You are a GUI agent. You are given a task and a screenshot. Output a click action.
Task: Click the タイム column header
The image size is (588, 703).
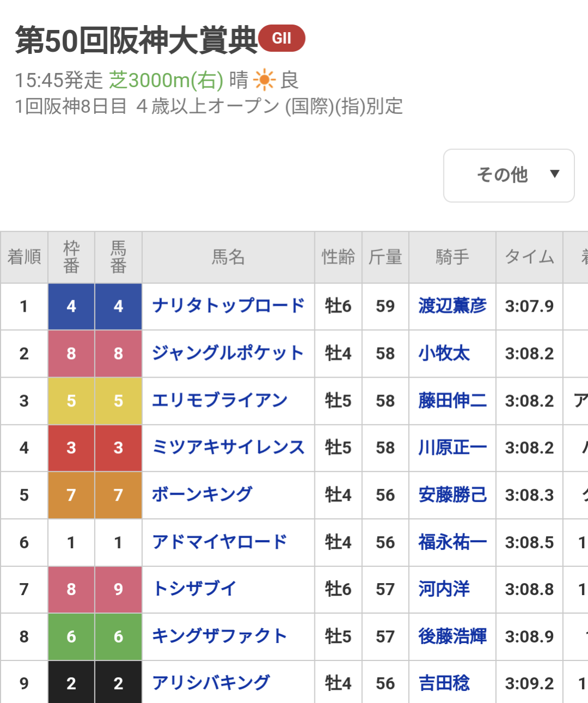tap(529, 257)
